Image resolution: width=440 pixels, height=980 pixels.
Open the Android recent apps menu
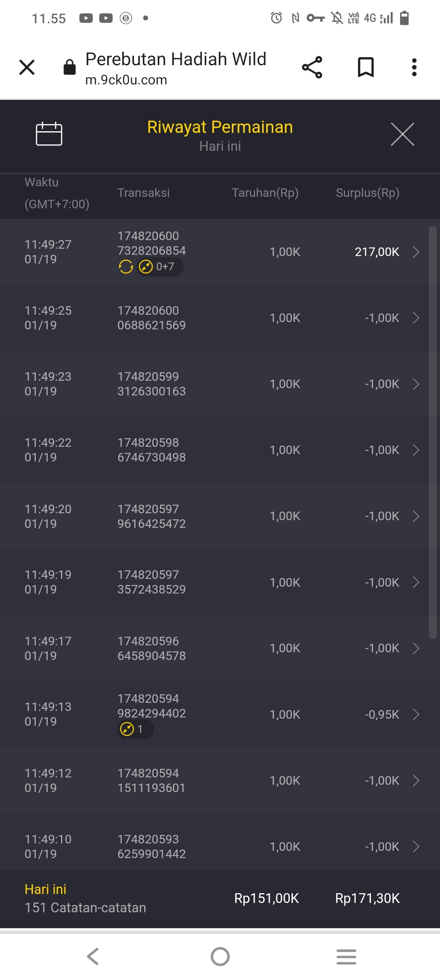click(346, 956)
